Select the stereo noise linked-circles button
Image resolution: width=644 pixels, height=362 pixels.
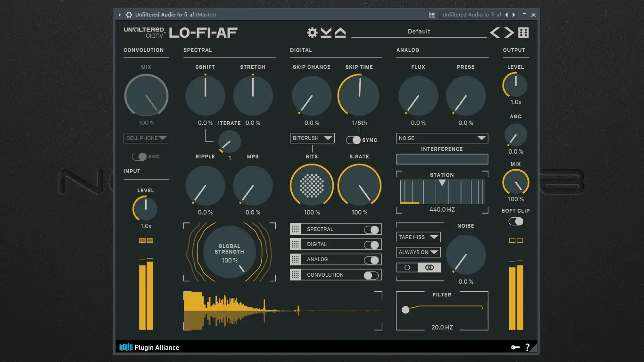pyautogui.click(x=429, y=267)
